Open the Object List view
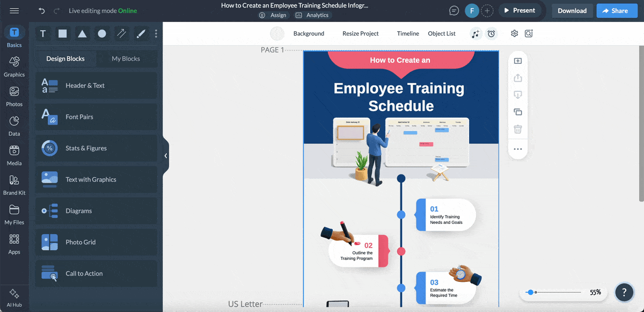644x312 pixels. pos(441,33)
